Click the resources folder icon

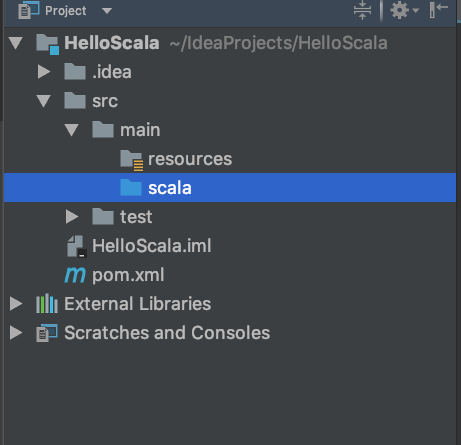pos(132,160)
